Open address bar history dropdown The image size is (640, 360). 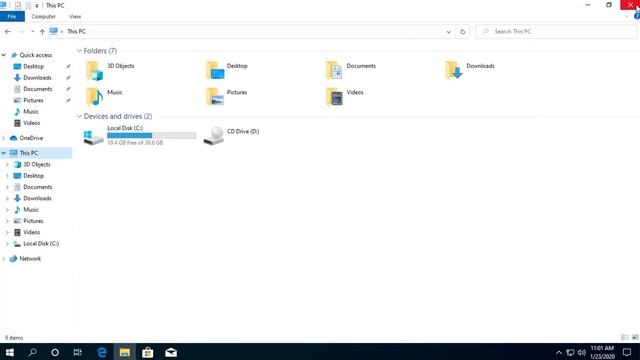(x=449, y=31)
